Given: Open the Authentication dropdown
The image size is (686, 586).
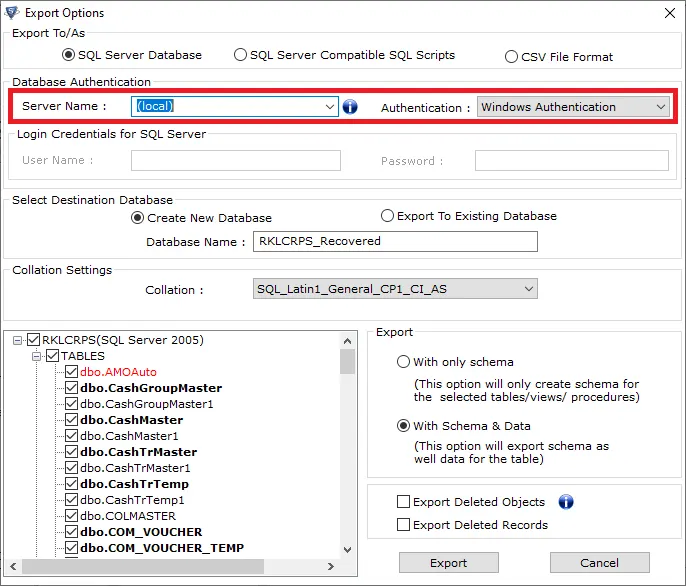Looking at the screenshot, I should pos(573,107).
